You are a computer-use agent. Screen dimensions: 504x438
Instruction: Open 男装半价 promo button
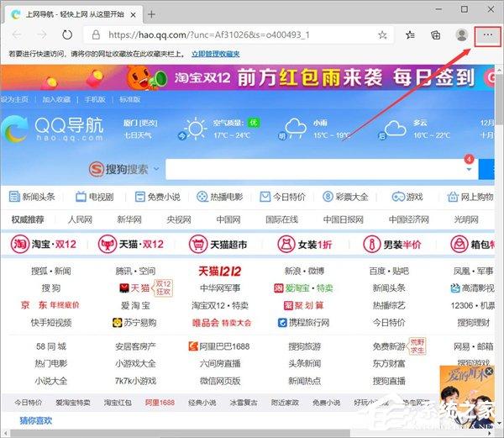point(391,245)
